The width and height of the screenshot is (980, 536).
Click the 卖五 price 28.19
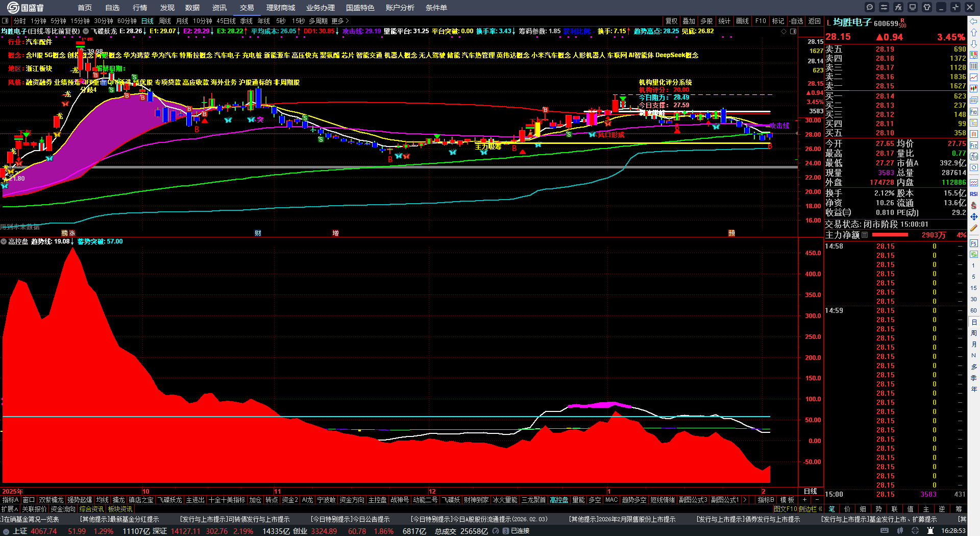coord(885,50)
